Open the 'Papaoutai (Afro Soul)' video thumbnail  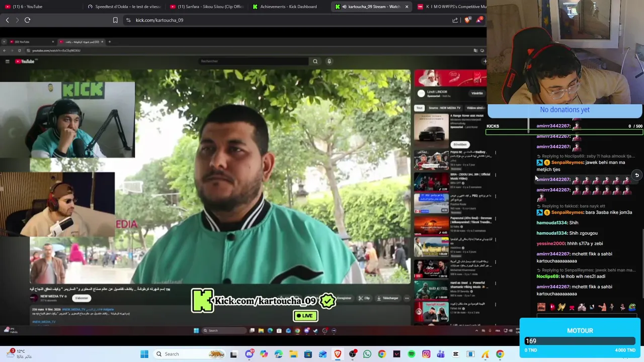[431, 225]
